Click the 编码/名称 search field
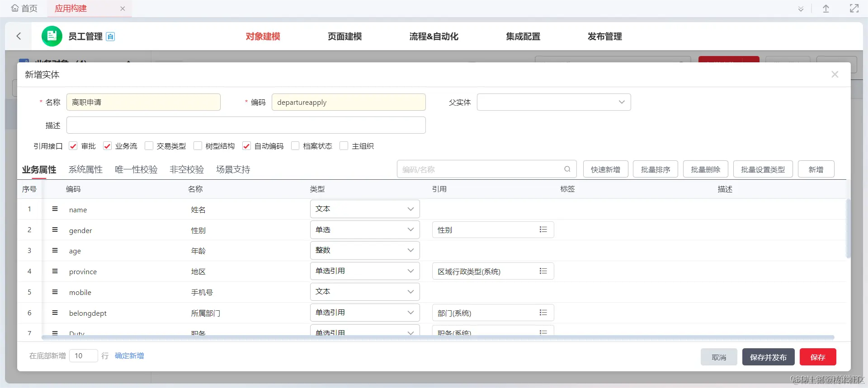Screen dimensions: 868x388 coord(486,169)
